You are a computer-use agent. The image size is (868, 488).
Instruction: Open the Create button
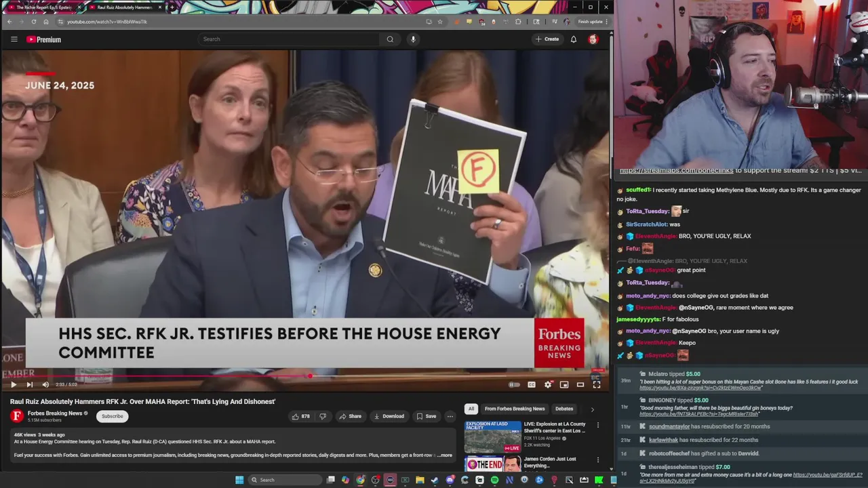pos(547,39)
